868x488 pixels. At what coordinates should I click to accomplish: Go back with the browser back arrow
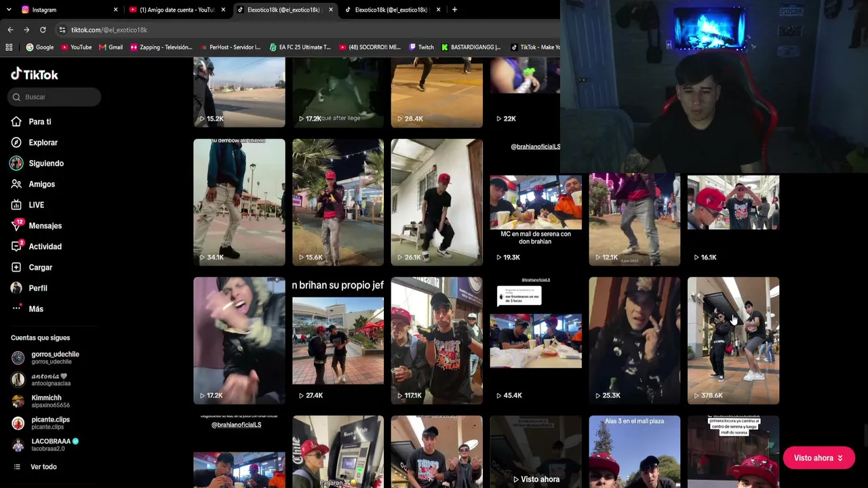point(10,30)
